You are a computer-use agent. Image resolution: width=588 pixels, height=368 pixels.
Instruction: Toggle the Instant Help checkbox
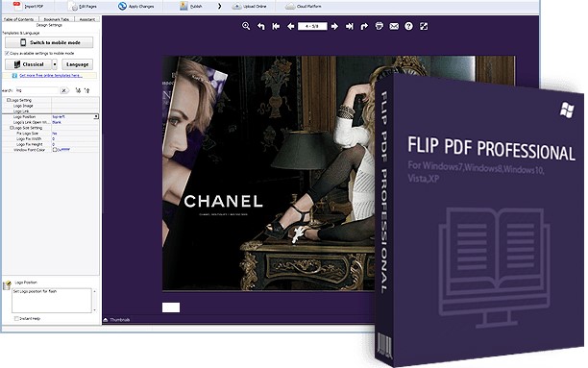[16, 318]
